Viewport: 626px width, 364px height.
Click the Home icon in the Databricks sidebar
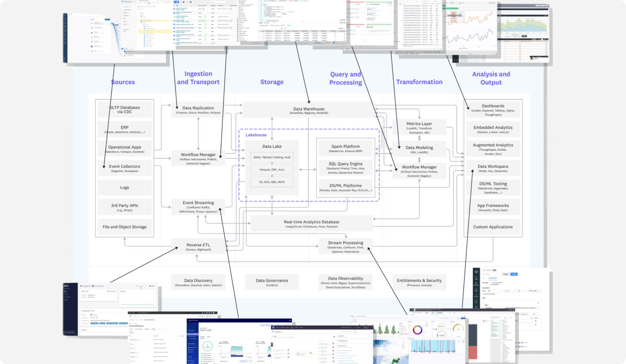(x=476, y=278)
